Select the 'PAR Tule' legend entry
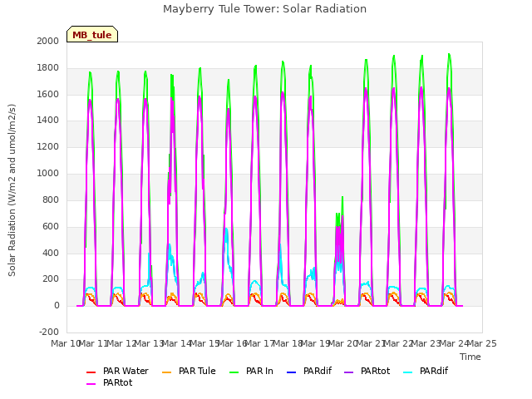The image size is (532, 399). tap(189, 371)
